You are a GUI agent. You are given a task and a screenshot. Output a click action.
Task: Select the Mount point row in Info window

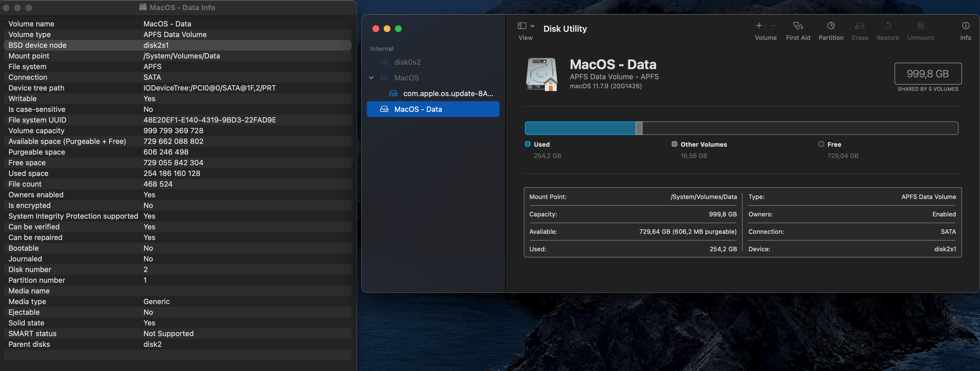(x=177, y=56)
